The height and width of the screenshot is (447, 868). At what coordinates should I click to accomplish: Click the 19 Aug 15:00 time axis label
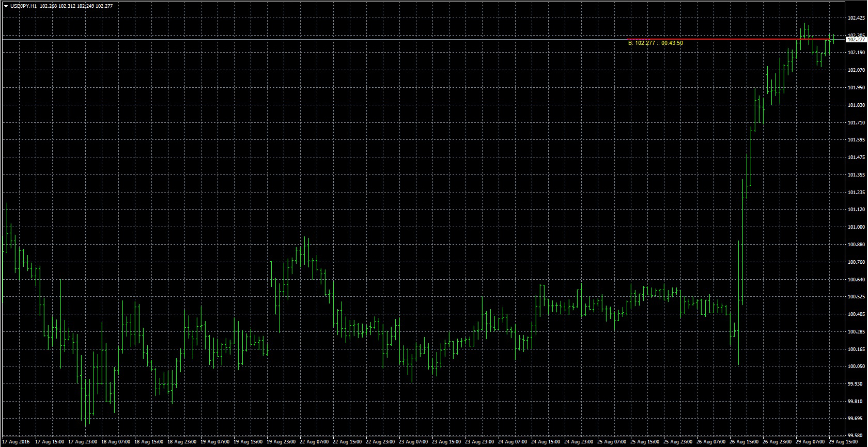click(248, 442)
